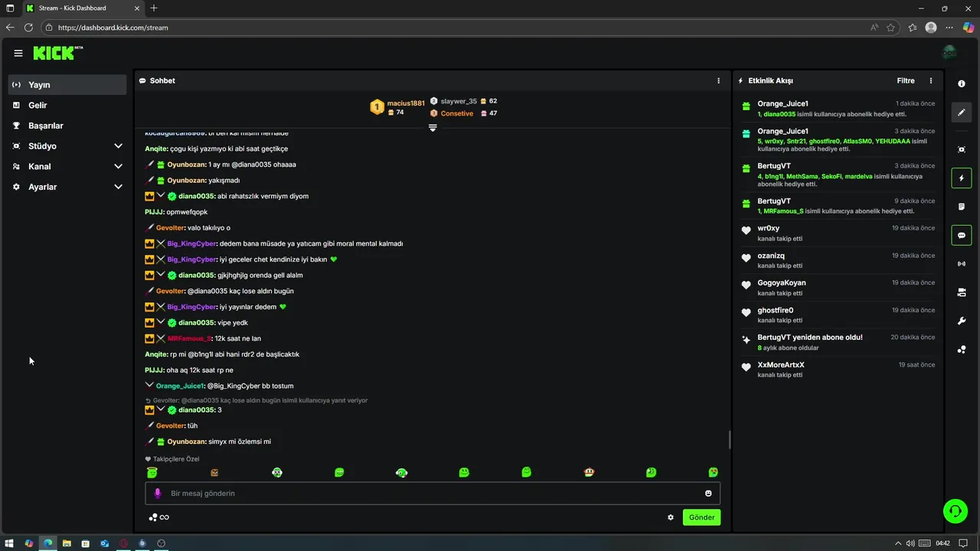Screen dimensions: 980x551
Task: Open the profile avatar at top right
Action: coord(949,53)
